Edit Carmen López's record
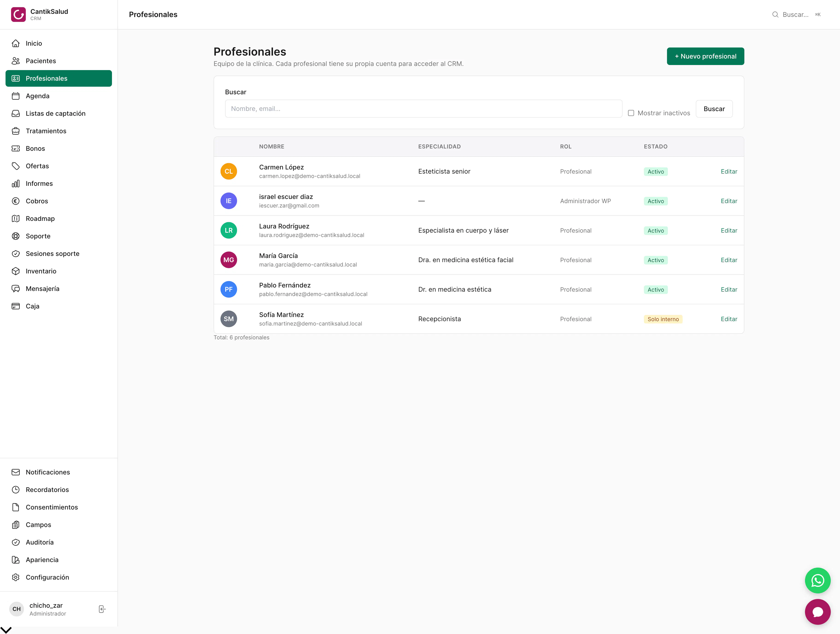 729,172
